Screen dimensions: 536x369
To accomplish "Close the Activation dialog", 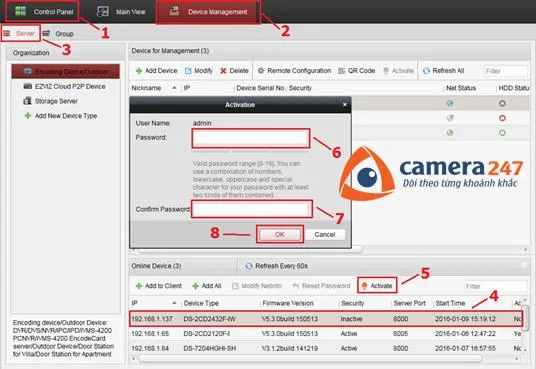I will point(345,104).
